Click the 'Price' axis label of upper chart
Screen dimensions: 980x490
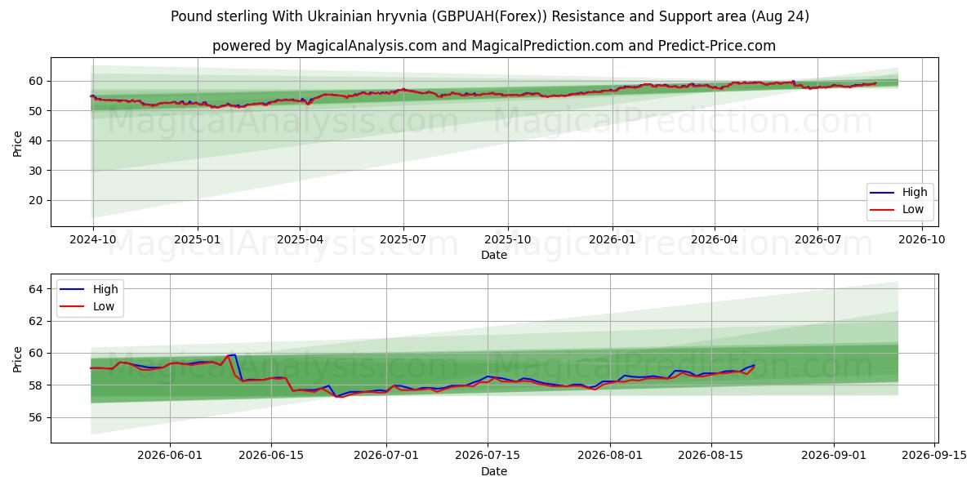pos(18,142)
